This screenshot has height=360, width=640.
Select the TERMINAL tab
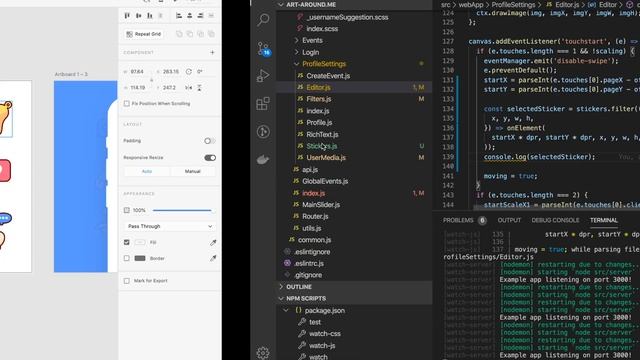[x=603, y=220]
